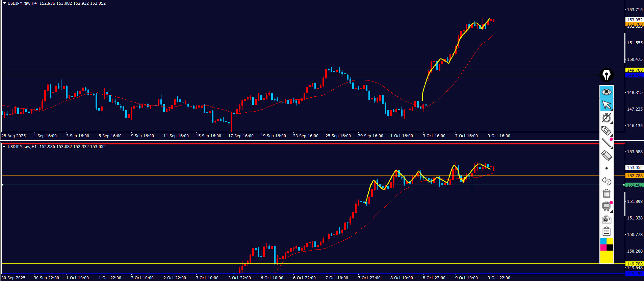Pick the magenta color swatch

(x=603, y=248)
